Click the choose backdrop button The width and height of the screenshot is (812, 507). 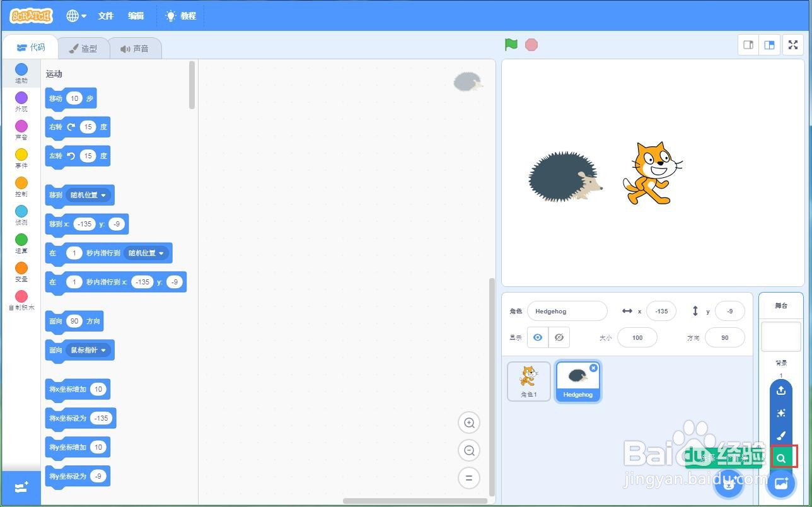(x=781, y=484)
